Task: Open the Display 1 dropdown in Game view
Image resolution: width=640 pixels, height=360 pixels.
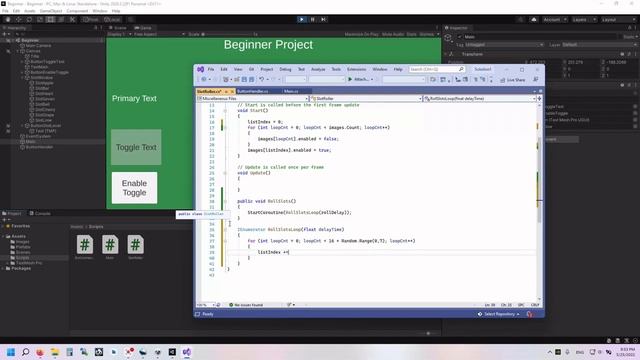Action: [x=119, y=34]
